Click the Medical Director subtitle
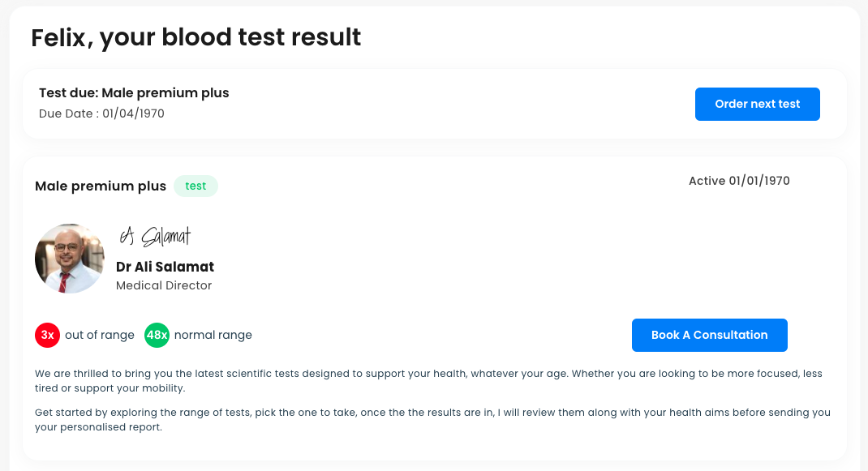Screen dimensions: 868x471 (x=164, y=285)
